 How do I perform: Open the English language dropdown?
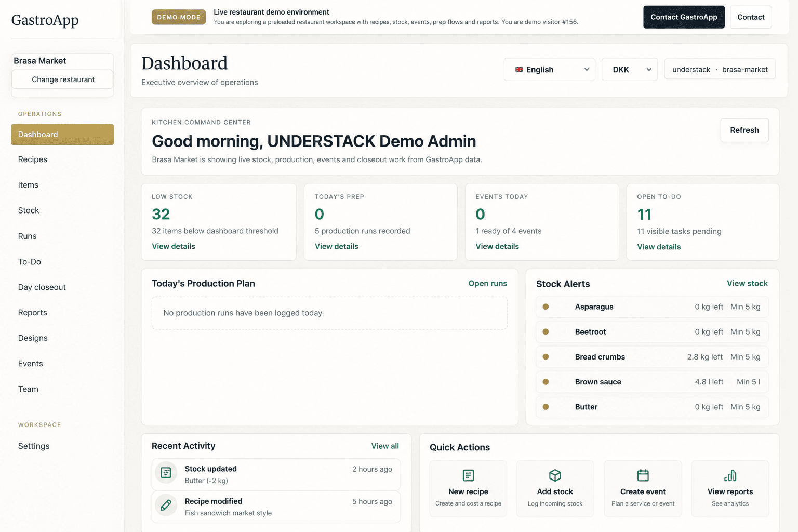pyautogui.click(x=550, y=70)
